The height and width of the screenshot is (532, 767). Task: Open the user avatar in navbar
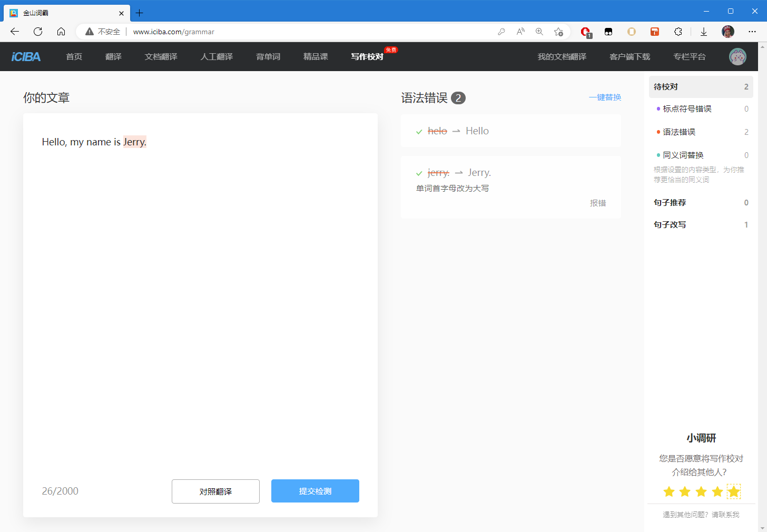pyautogui.click(x=737, y=57)
